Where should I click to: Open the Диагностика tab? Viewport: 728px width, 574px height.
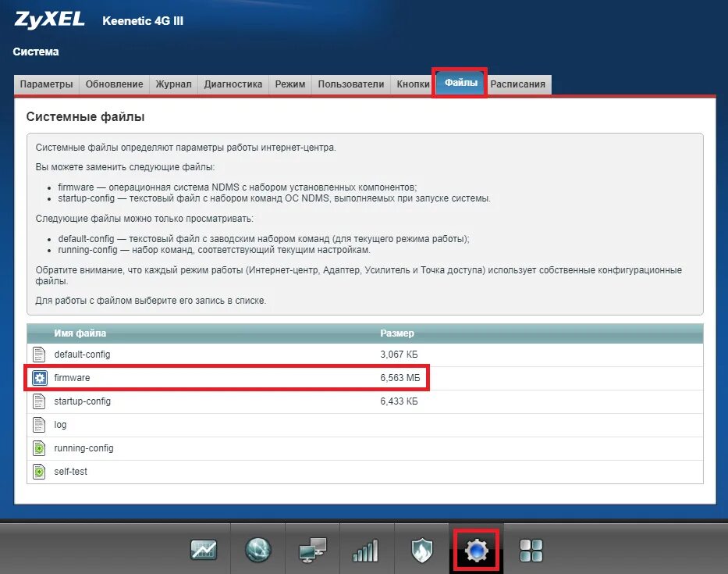[233, 84]
